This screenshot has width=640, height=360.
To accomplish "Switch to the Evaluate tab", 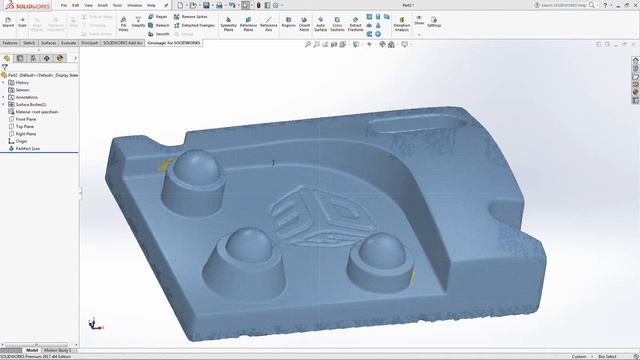I will [69, 43].
